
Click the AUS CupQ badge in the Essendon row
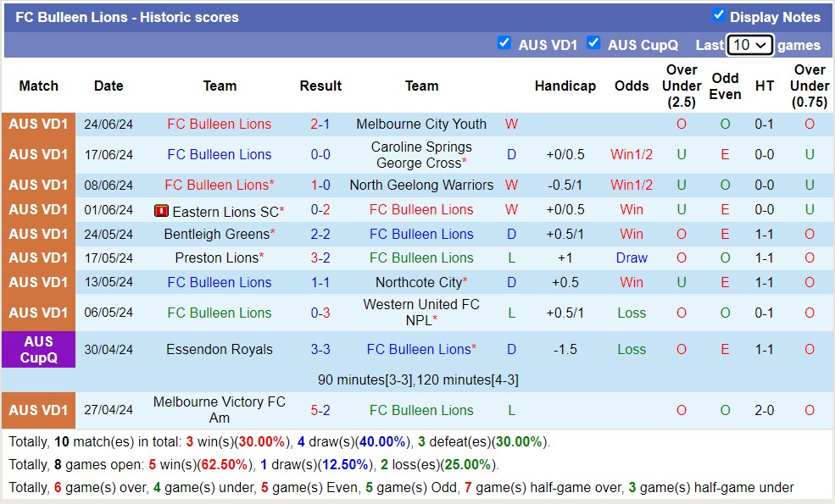coord(38,349)
